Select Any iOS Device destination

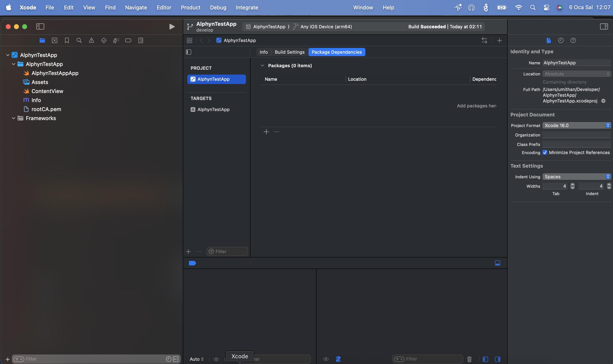point(322,26)
